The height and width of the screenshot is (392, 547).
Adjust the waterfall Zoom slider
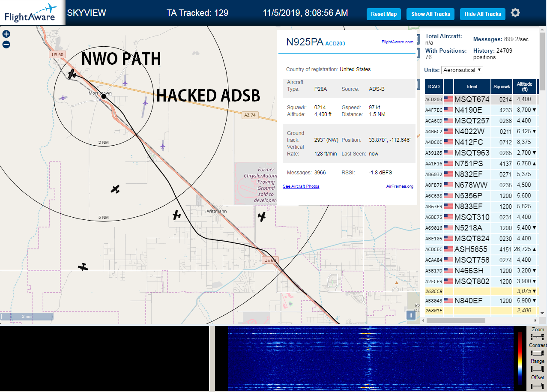pyautogui.click(x=537, y=337)
